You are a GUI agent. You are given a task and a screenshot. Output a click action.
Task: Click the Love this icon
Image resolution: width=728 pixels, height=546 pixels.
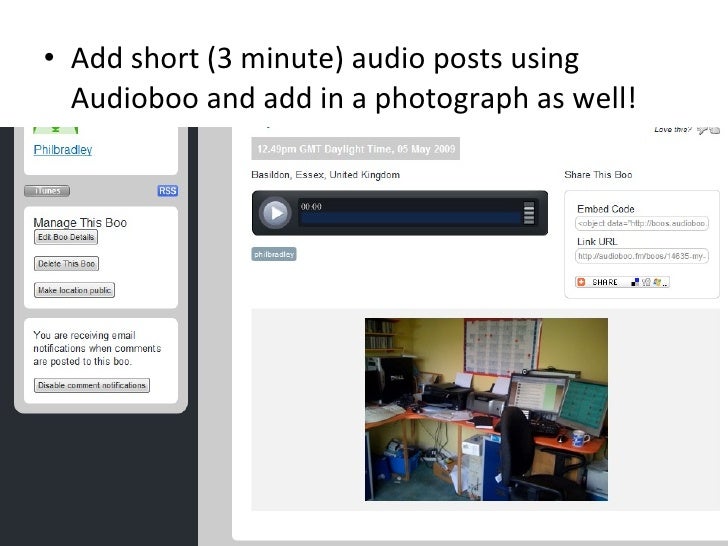pyautogui.click(x=708, y=130)
